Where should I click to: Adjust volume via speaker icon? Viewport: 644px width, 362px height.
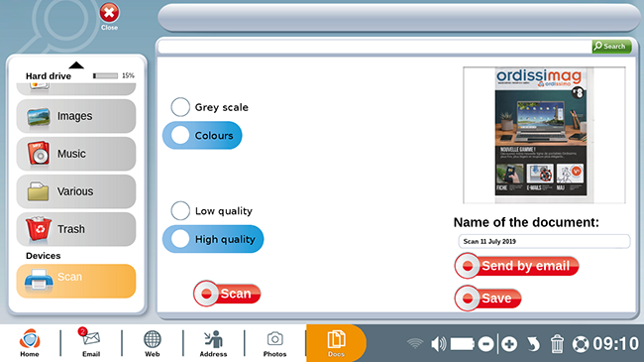[438, 344]
